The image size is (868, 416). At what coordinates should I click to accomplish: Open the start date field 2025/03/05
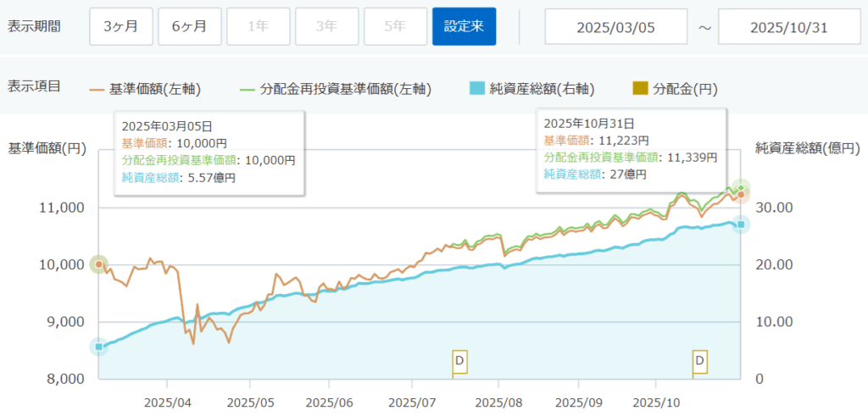coord(616,26)
